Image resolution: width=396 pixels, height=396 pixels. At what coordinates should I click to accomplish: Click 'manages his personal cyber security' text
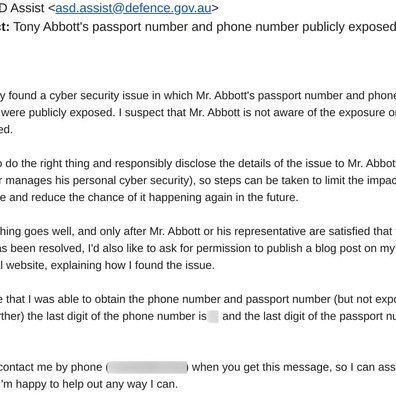point(96,181)
